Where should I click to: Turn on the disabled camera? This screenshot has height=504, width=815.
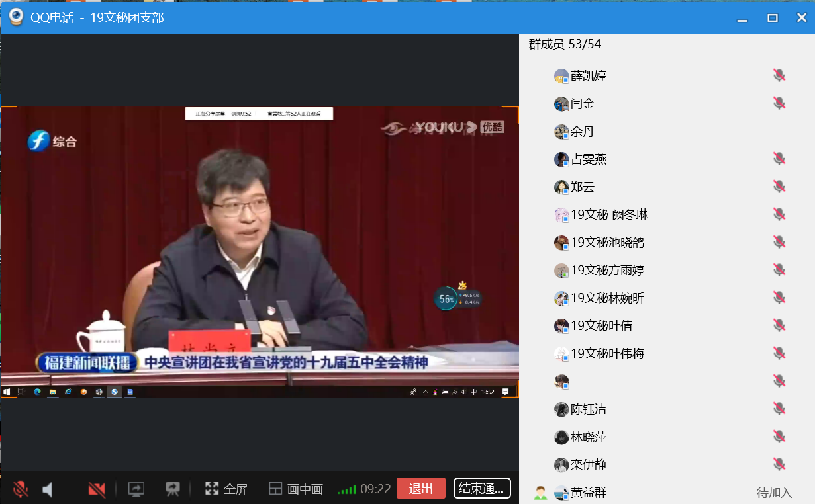tap(97, 489)
